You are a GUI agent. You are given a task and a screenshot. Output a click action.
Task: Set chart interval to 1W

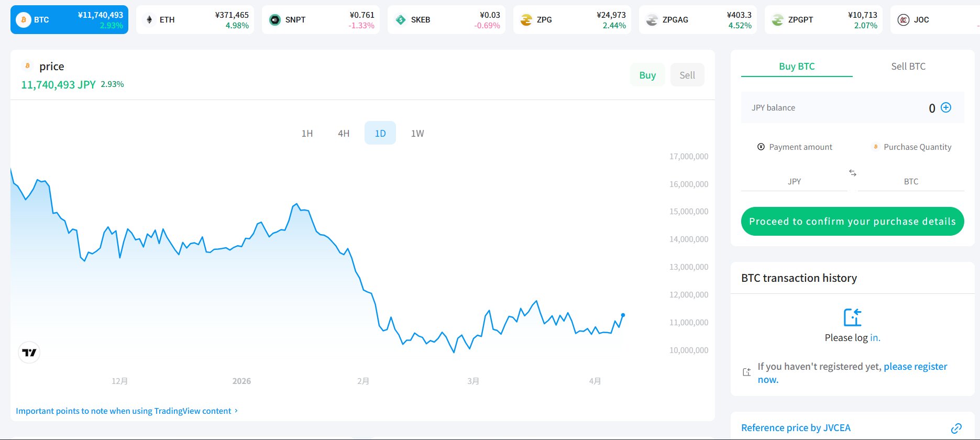click(417, 134)
